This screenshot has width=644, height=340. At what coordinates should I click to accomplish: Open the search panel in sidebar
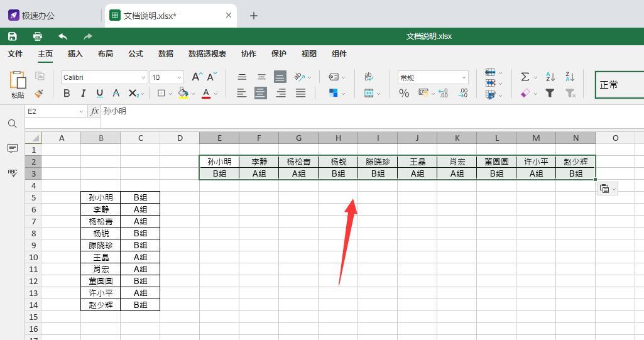[x=13, y=124]
